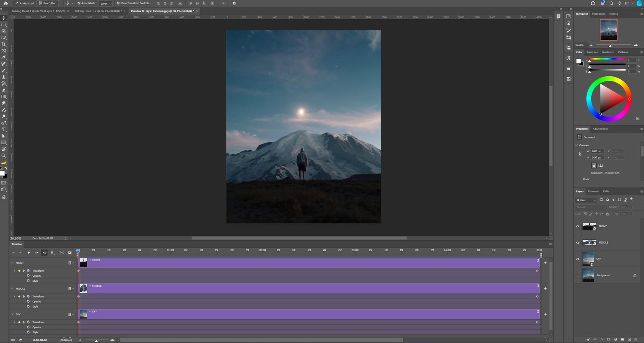Select the Rectangular Marquee tool

click(x=4, y=24)
